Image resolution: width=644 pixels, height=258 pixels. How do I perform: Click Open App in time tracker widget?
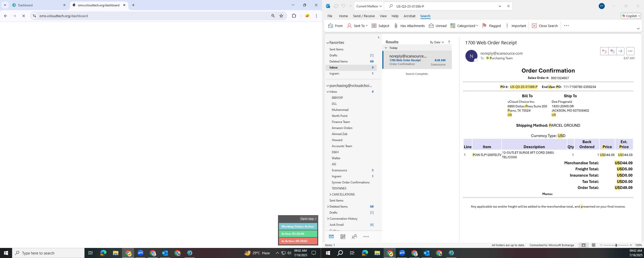(x=308, y=219)
